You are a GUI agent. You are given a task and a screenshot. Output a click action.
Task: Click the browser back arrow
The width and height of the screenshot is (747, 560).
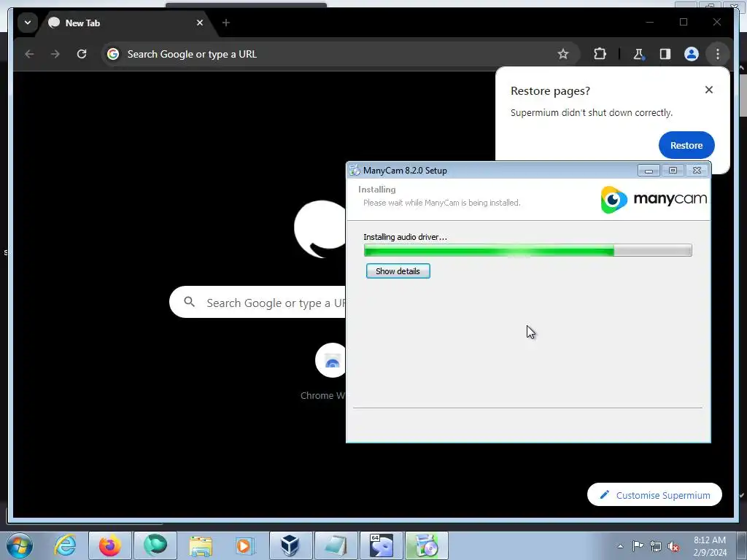click(29, 54)
